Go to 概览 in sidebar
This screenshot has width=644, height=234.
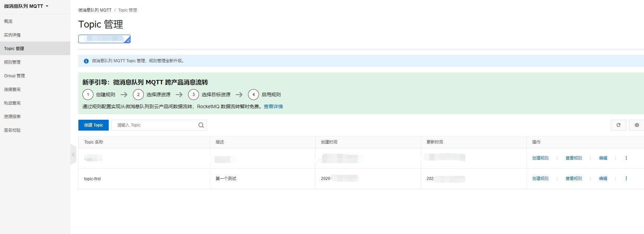pos(8,21)
